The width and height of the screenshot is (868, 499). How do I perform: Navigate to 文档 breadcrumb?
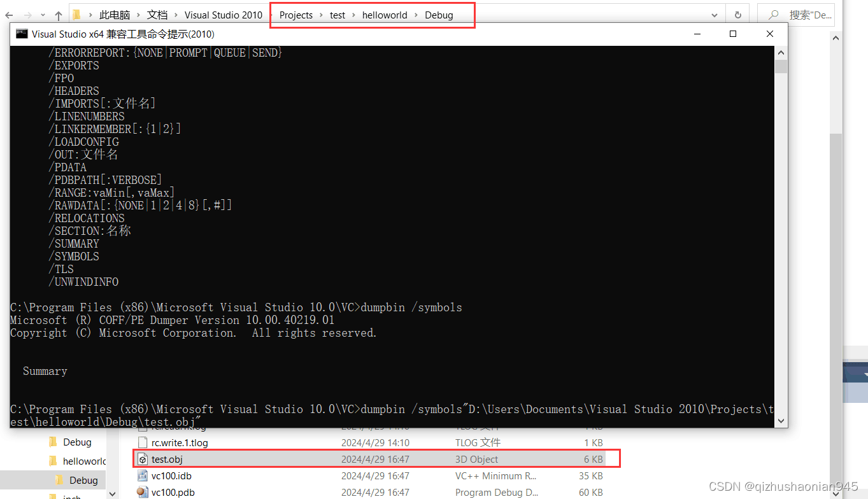point(157,15)
